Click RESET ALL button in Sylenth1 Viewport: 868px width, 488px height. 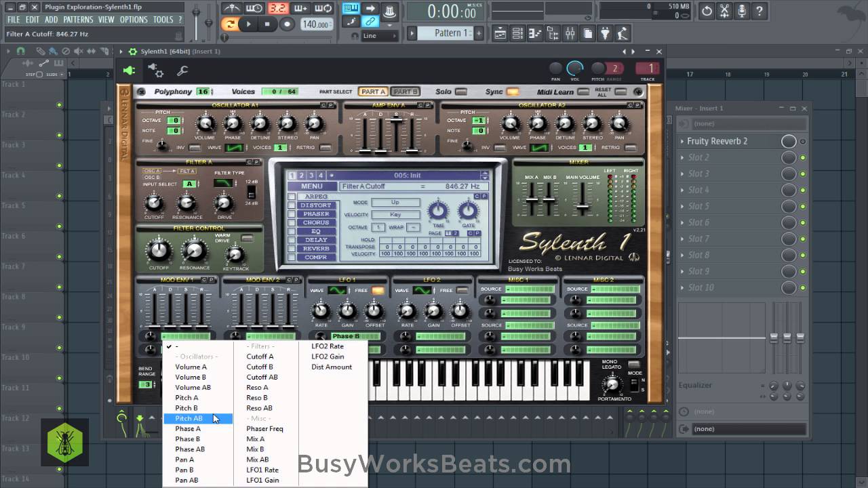[x=620, y=91]
